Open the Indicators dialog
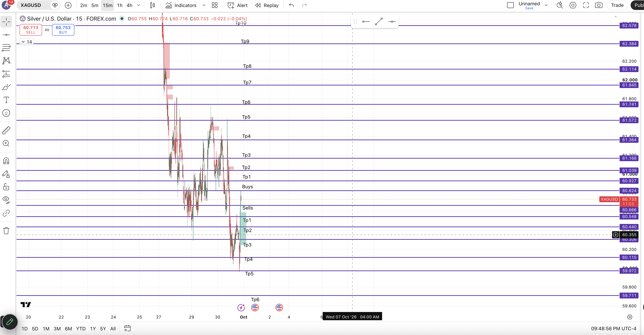This screenshot has width=644, height=335. pyautogui.click(x=181, y=5)
